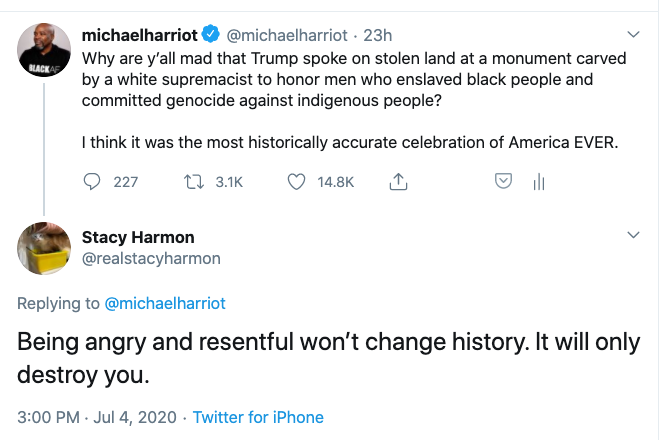Click the blue verified badge beside michaelharriot
Screen dimensions: 659x440
click(x=210, y=35)
